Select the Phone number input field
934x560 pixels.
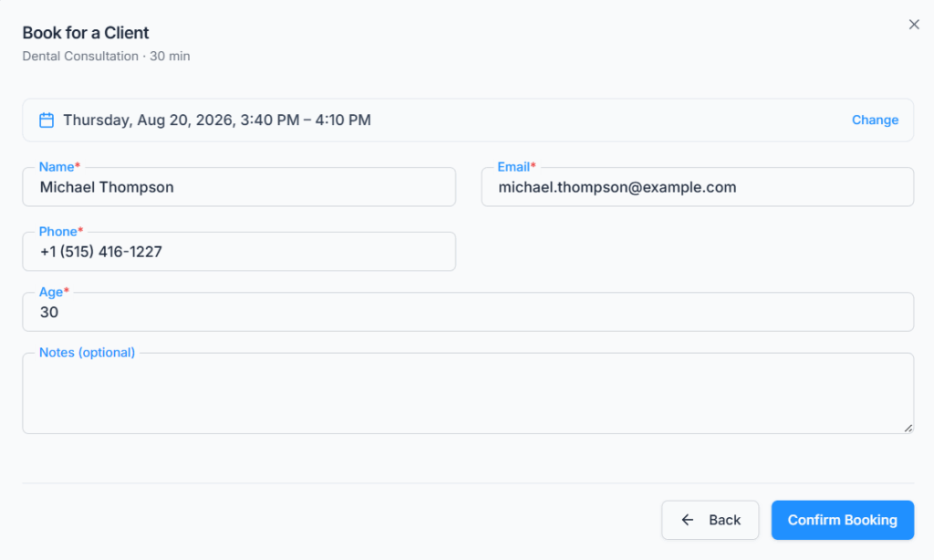[x=239, y=252]
